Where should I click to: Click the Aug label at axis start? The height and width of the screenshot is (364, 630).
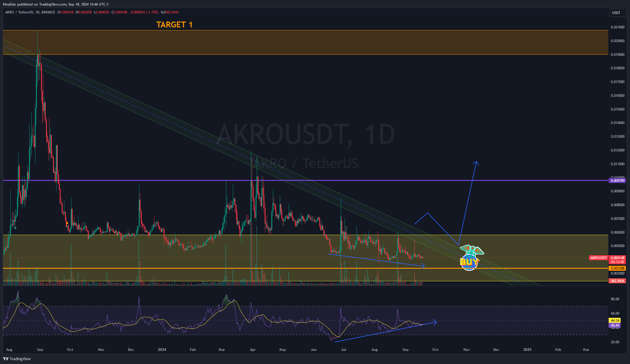(x=9, y=350)
